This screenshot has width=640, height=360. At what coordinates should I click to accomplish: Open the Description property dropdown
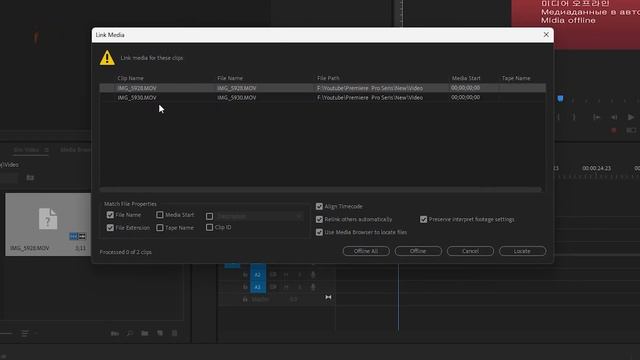[259, 216]
